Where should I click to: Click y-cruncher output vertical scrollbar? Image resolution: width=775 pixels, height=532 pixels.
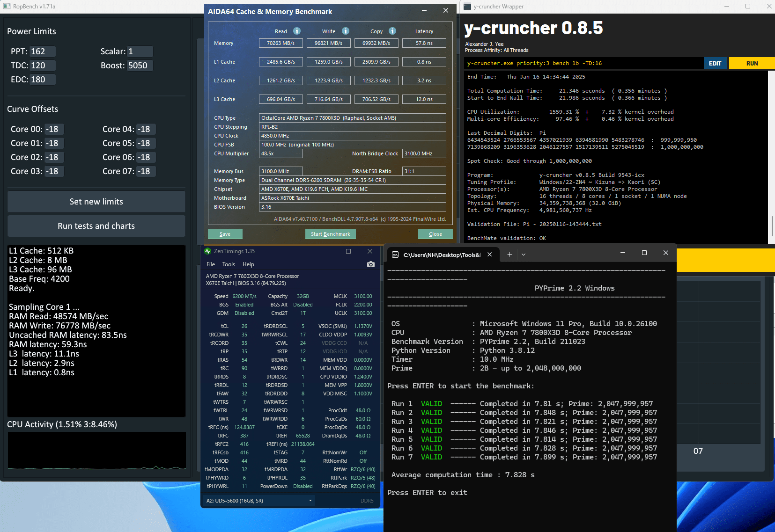(x=772, y=226)
